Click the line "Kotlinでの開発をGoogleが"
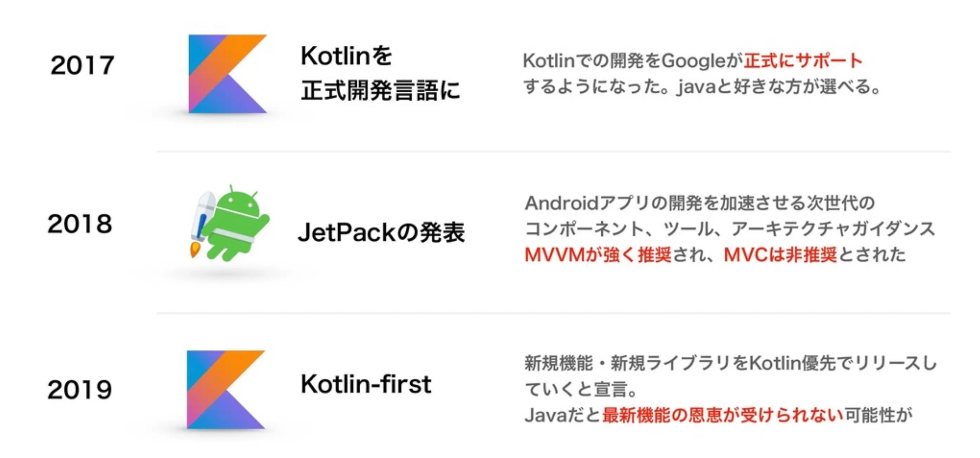This screenshot has height=458, width=980. coord(633,61)
